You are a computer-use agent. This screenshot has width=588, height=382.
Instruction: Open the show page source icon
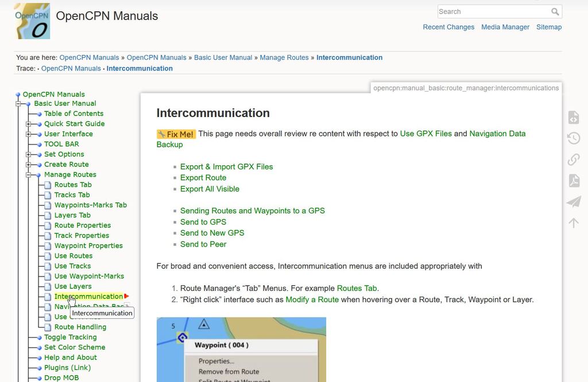574,117
